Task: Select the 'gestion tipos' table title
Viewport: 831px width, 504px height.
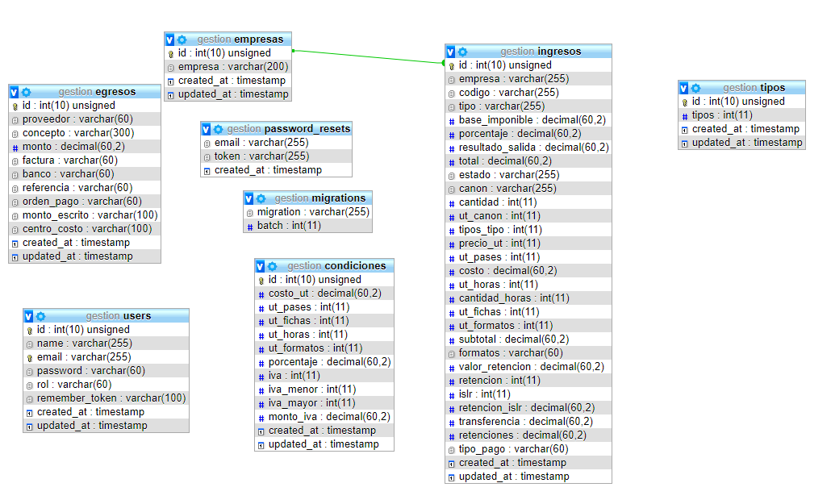Action: coord(754,88)
